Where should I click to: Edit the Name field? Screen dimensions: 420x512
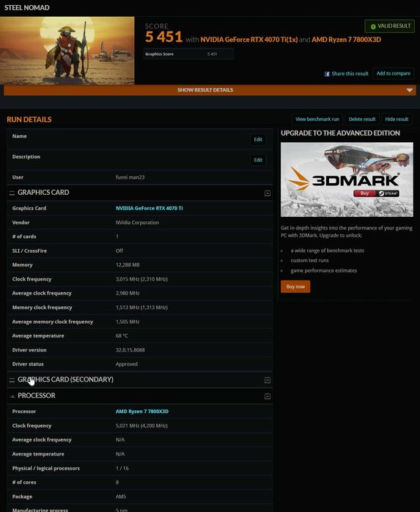click(x=258, y=139)
